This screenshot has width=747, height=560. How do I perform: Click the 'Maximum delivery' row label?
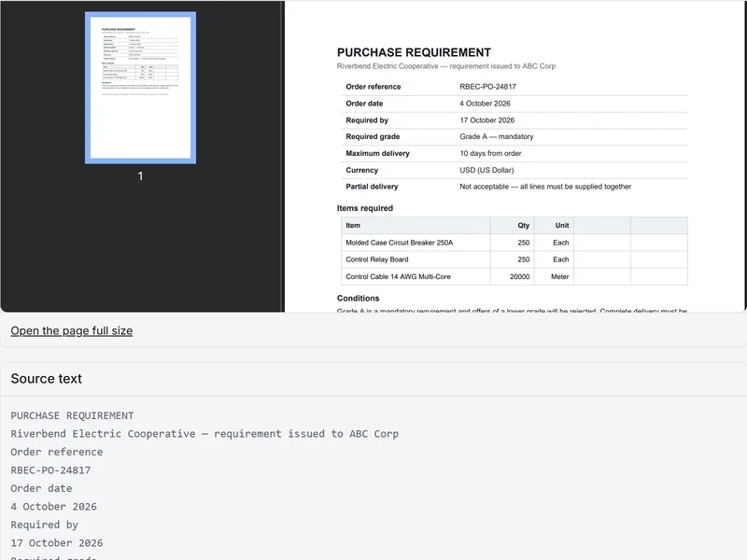tap(377, 153)
